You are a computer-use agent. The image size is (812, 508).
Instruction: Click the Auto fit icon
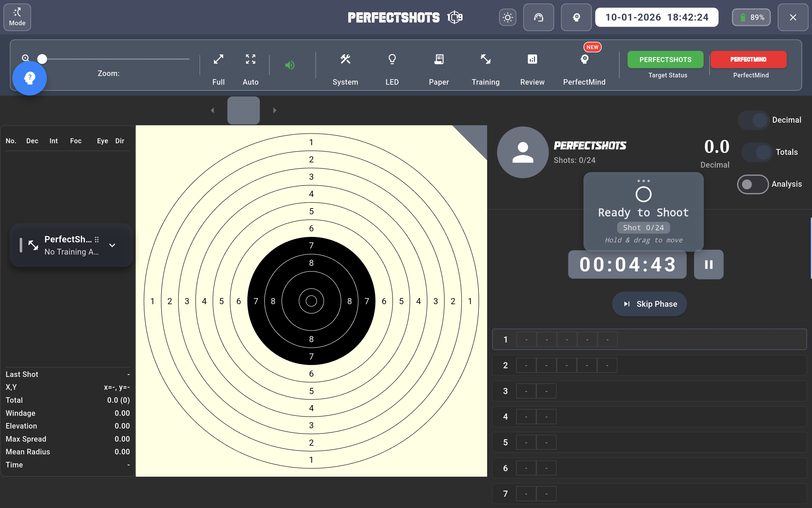[250, 59]
